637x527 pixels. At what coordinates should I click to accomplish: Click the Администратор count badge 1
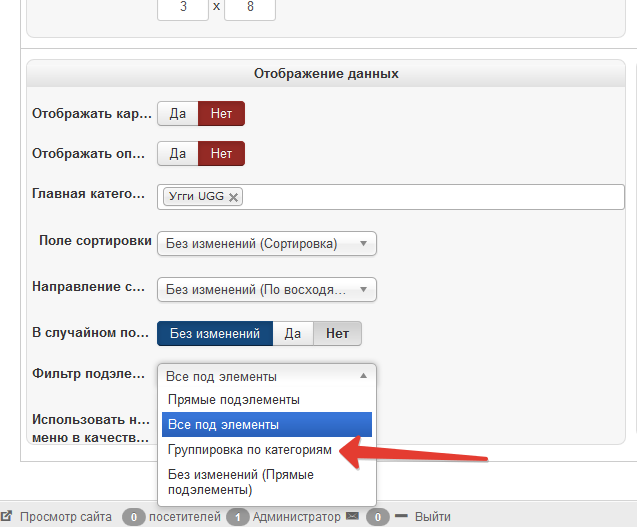(238, 517)
